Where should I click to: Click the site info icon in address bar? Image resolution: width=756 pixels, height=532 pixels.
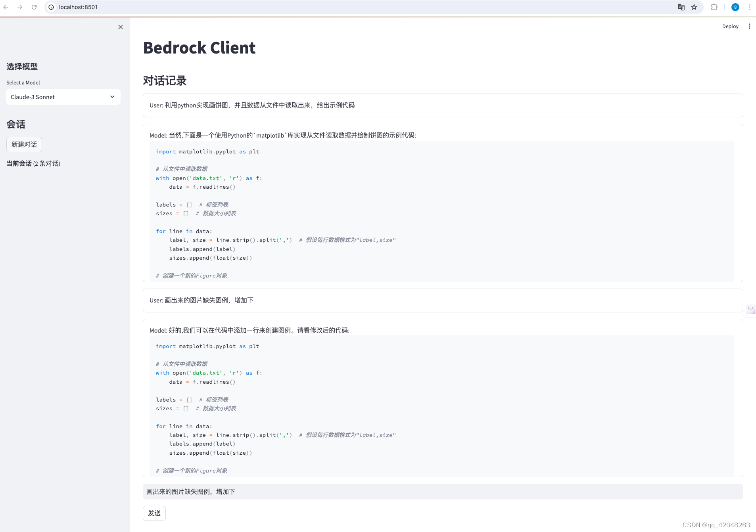[x=51, y=7]
